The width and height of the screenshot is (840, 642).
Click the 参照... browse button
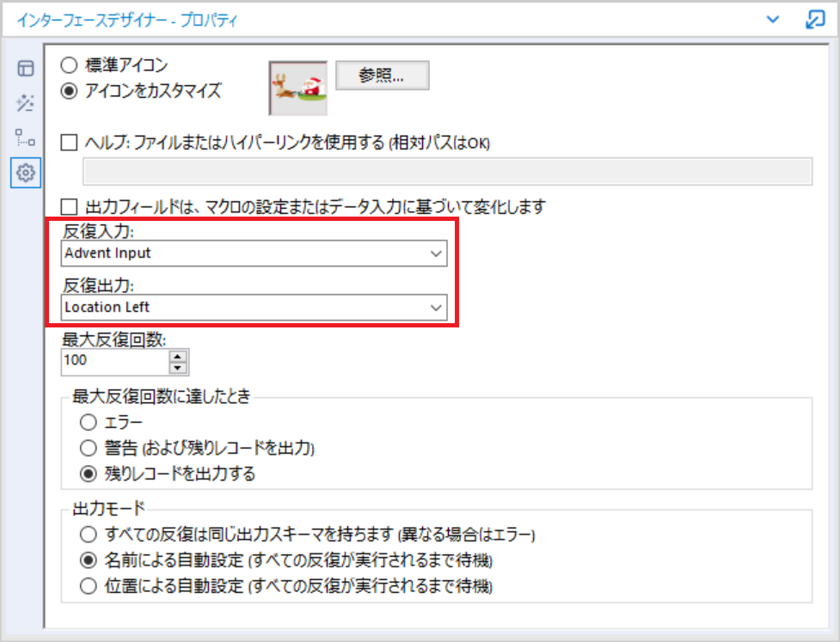382,76
